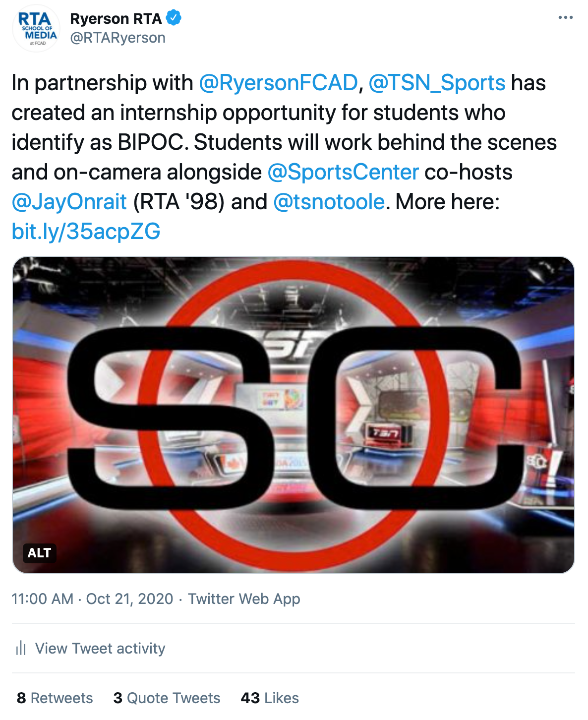Click the @RTARyerson handle
Image resolution: width=588 pixels, height=720 pixels.
tap(118, 38)
